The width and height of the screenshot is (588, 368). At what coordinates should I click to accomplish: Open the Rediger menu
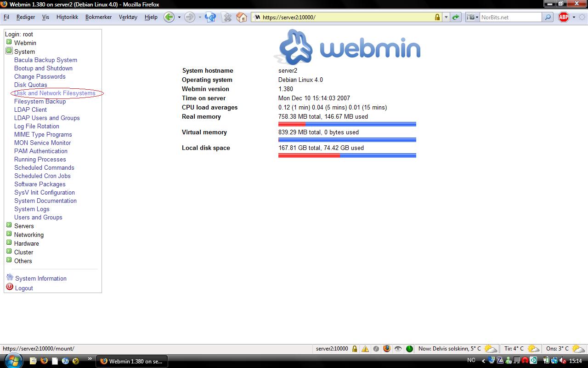pyautogui.click(x=26, y=17)
